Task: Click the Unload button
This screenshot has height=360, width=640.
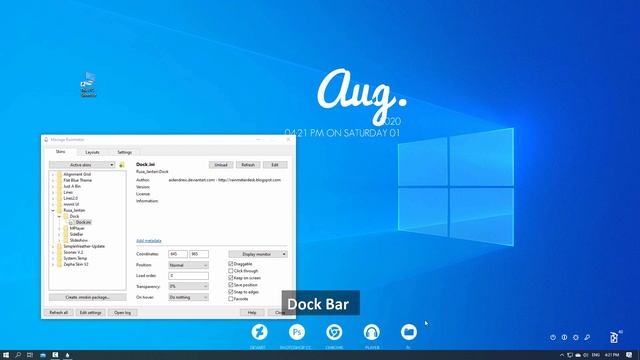Action: tap(221, 165)
